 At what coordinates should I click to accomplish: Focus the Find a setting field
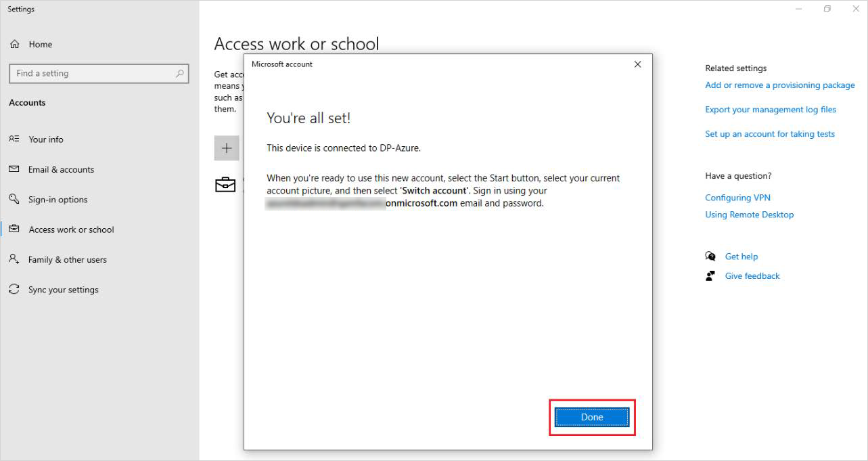99,73
